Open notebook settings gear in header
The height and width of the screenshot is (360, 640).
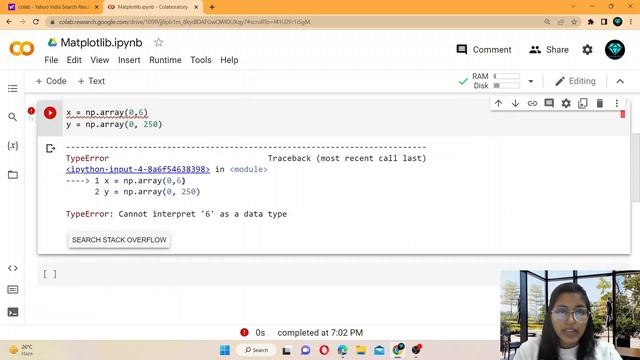[587, 50]
